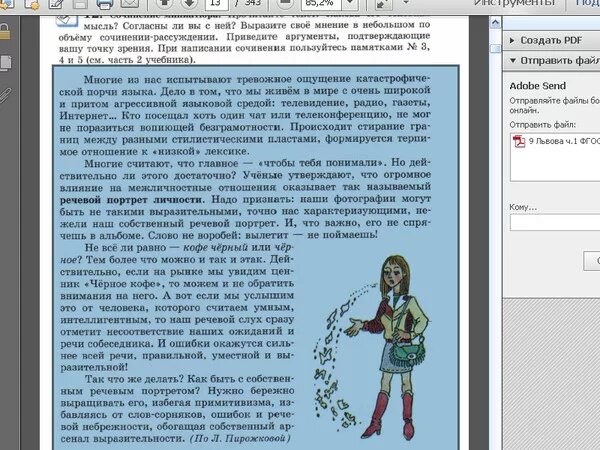Click the Print document icon
Screen dimensions: 600x450
tap(105, 4)
